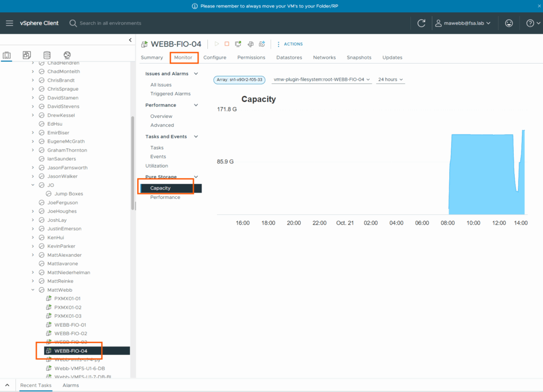543x392 pixels.
Task: Launch the VM console icon
Action: tap(239, 44)
